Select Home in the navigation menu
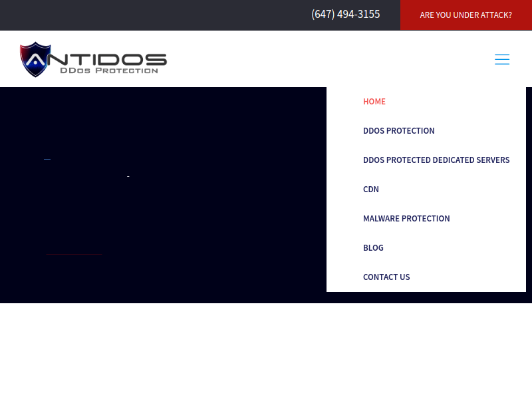 [374, 102]
